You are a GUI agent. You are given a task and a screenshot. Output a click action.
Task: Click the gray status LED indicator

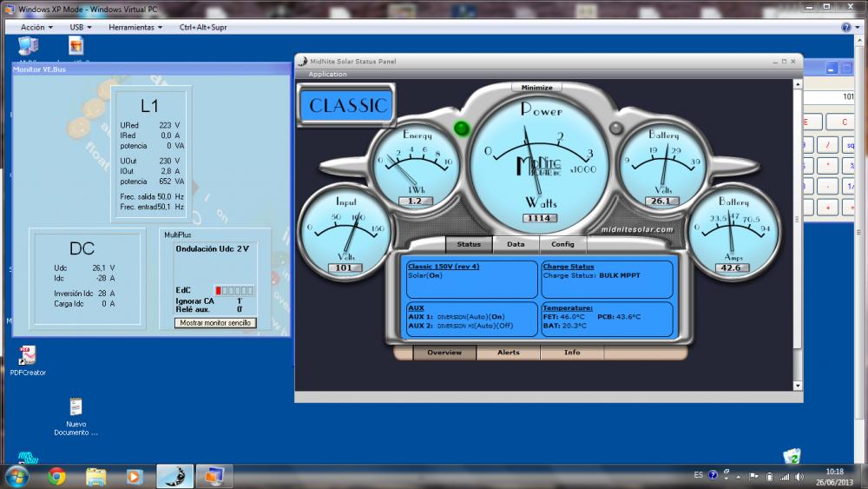(615, 129)
